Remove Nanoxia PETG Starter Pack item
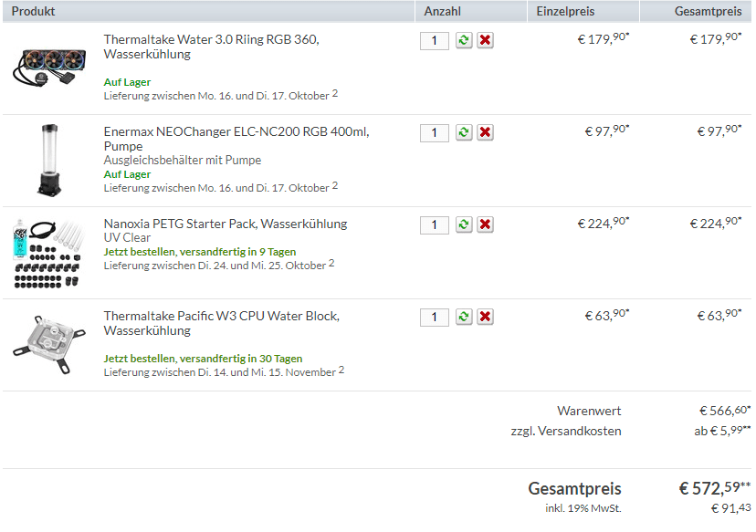The width and height of the screenshot is (756, 532). (485, 224)
